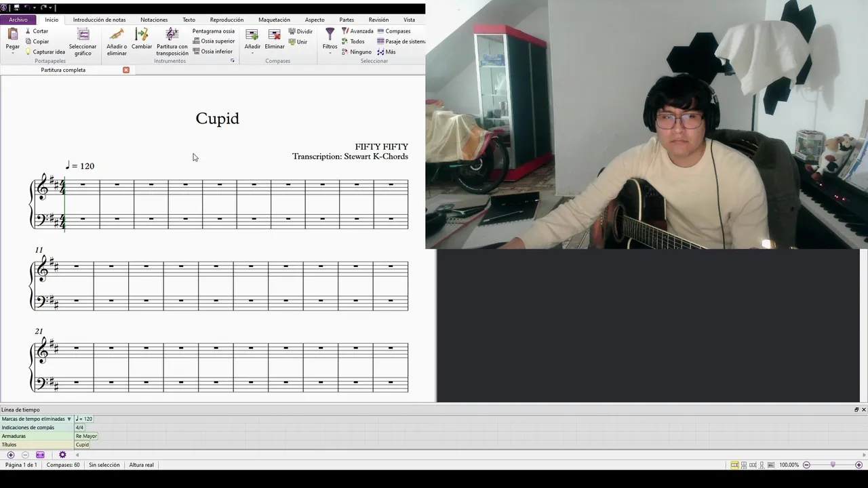Screen dimensions: 868x488
Task: Click Añadir o eliminar instruments trumpet
Action: tap(117, 35)
